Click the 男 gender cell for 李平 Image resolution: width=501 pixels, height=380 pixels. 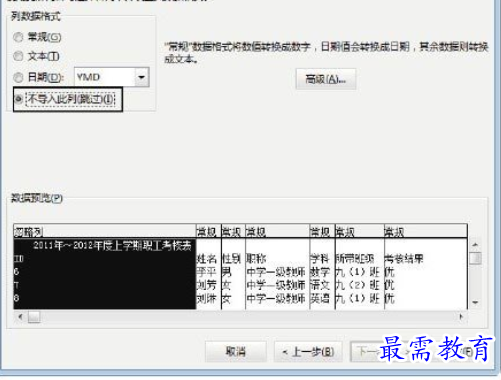coord(227,272)
